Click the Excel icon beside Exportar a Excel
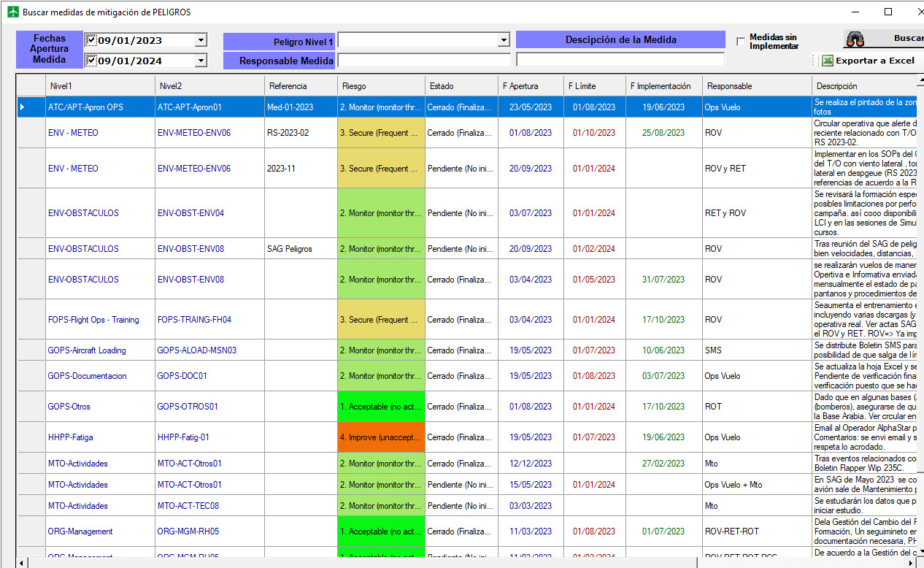924x568 pixels. pos(827,61)
